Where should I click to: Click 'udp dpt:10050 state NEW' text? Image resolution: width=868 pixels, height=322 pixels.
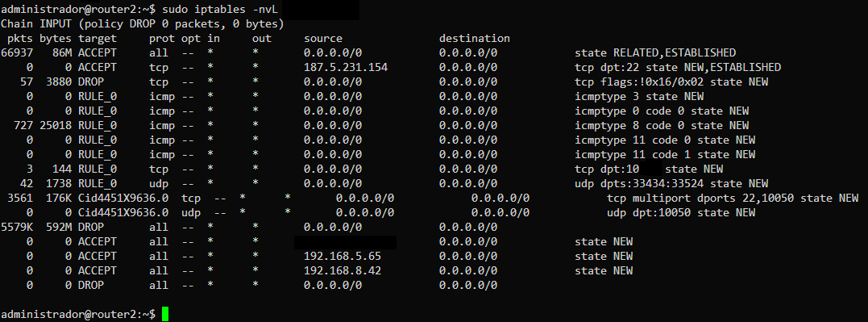coord(682,212)
